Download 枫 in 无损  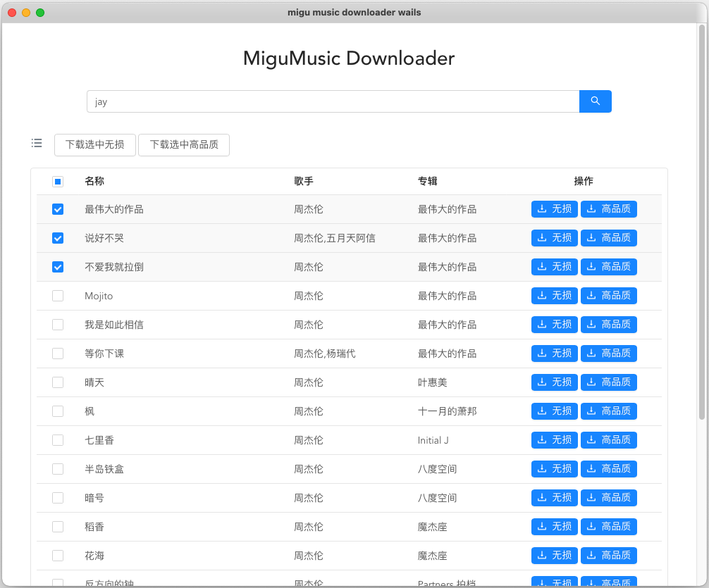(555, 411)
